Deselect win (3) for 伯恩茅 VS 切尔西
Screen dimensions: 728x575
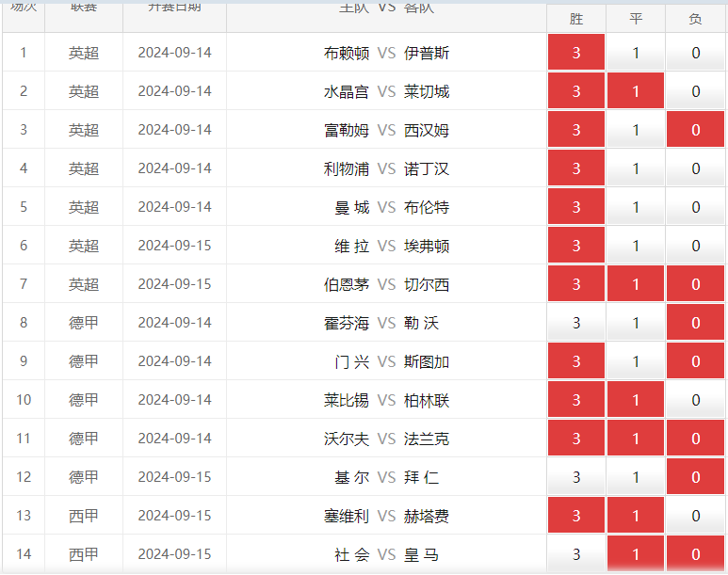click(576, 283)
